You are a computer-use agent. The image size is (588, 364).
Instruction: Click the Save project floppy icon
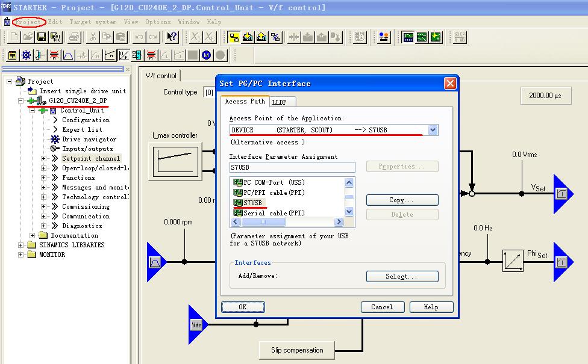pyautogui.click(x=42, y=37)
